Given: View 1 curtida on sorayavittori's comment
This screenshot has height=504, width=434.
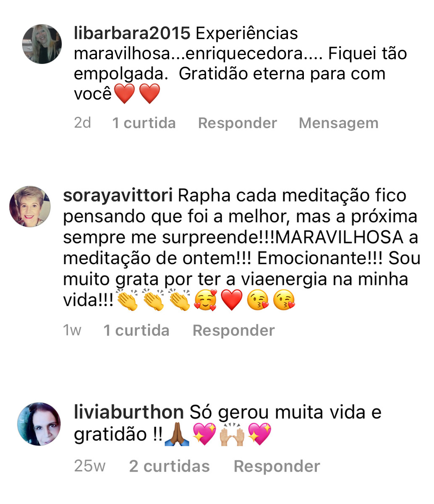Looking at the screenshot, I should (136, 331).
